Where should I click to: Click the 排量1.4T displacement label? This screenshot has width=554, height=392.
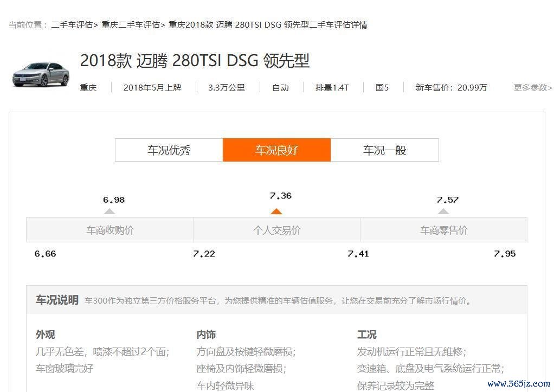(332, 87)
